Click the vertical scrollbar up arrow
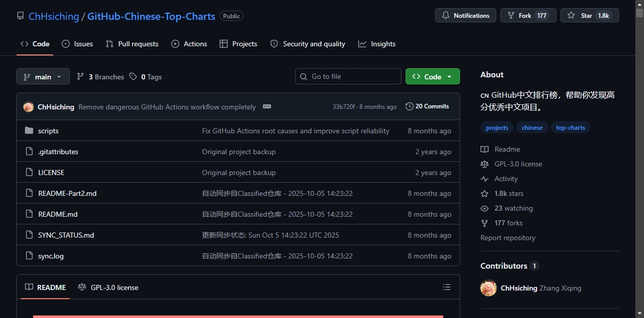The height and width of the screenshot is (318, 644). [x=639, y=4]
